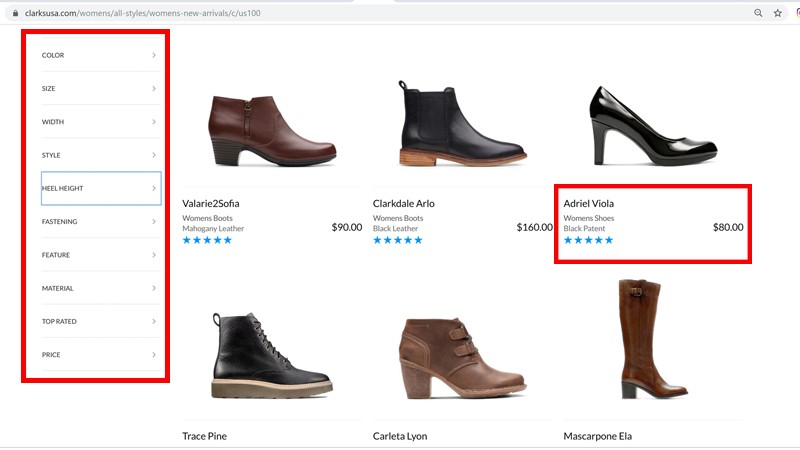Select the Trace Pine boot image

pos(270,357)
